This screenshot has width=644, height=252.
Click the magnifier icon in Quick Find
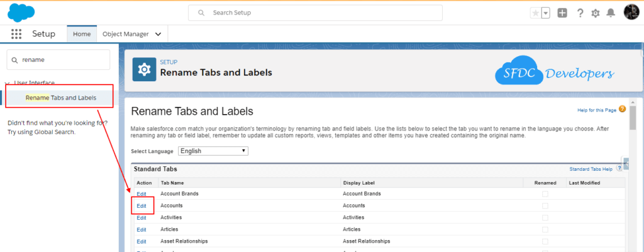[15, 60]
